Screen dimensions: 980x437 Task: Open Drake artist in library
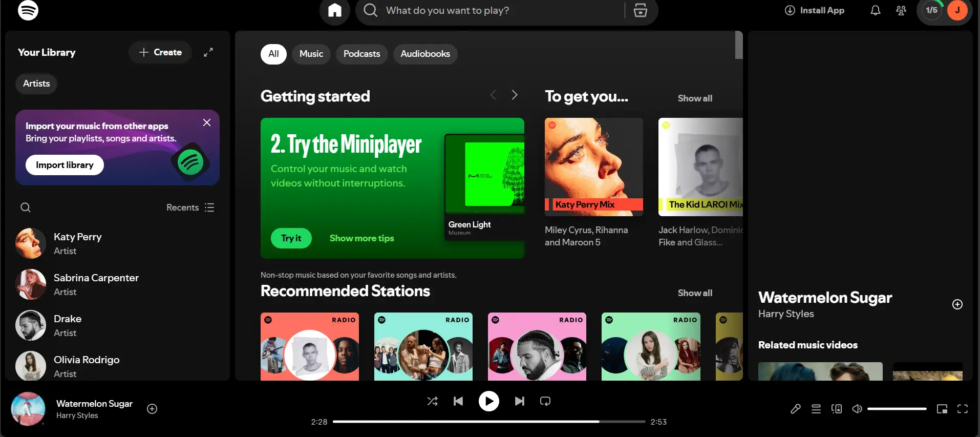click(118, 325)
